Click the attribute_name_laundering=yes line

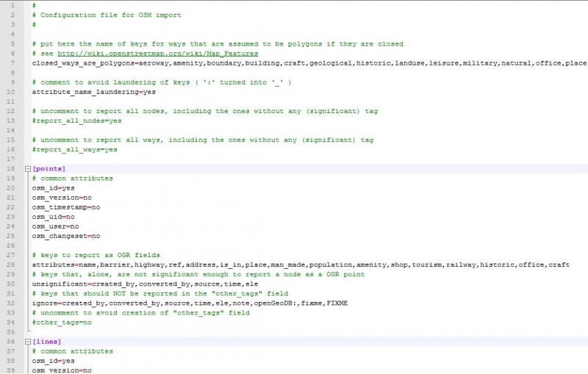tap(93, 92)
